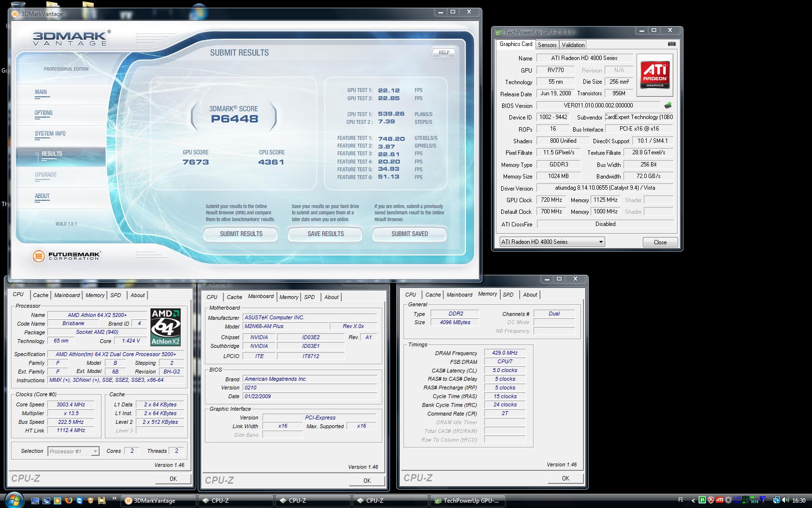812x508 pixels.
Task: Open the Windows Start orb
Action: click(x=14, y=500)
